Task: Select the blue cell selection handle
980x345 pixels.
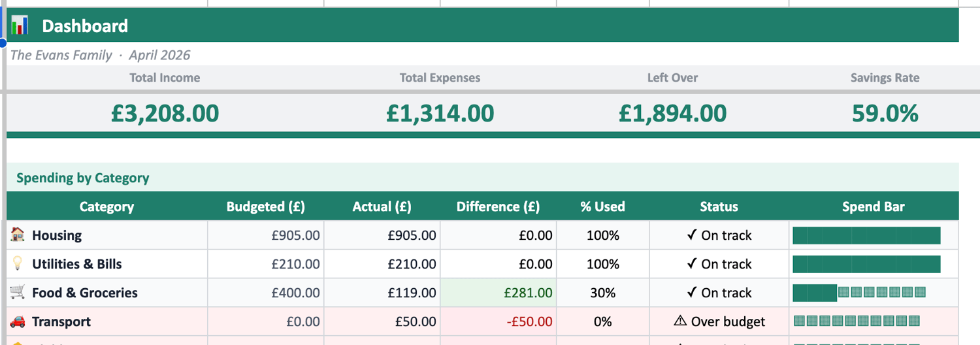Action: 2,43
